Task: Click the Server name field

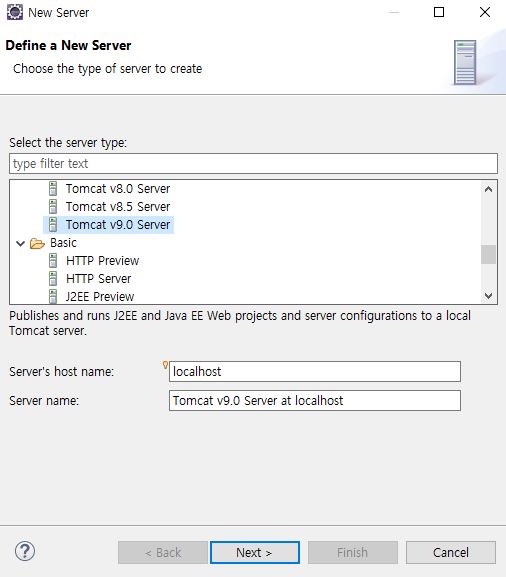Action: tap(315, 400)
